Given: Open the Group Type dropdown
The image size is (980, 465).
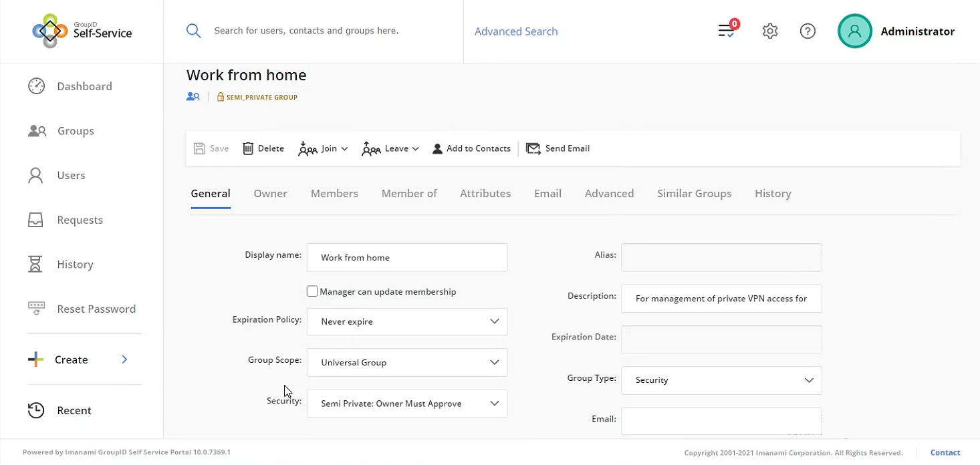Looking at the screenshot, I should 721,380.
